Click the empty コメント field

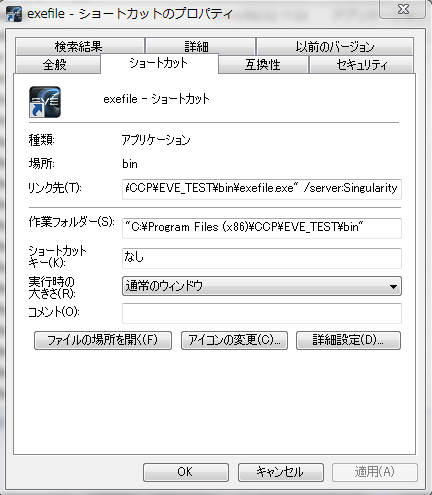262,313
